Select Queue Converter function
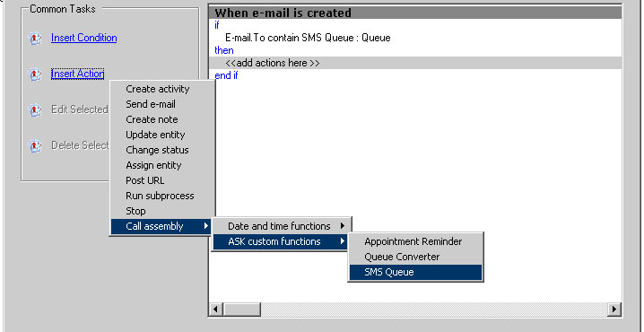The width and height of the screenshot is (644, 332). coord(415,257)
